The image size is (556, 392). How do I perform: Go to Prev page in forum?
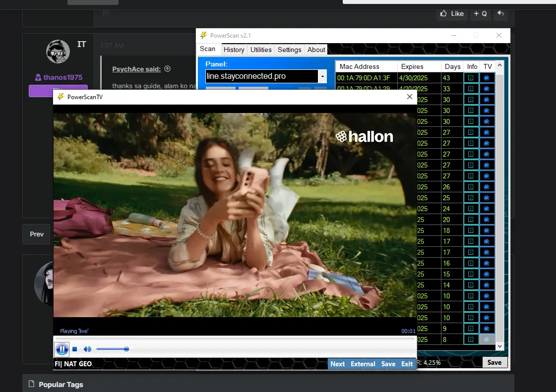[x=37, y=234]
